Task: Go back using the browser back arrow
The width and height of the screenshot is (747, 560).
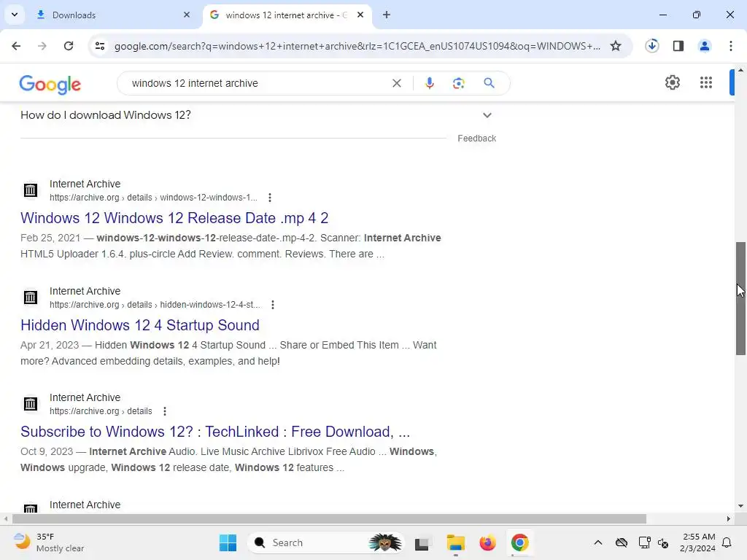Action: tap(16, 46)
